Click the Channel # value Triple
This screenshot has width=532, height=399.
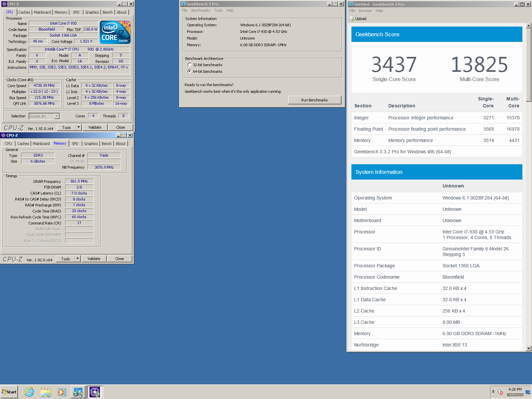tap(104, 155)
